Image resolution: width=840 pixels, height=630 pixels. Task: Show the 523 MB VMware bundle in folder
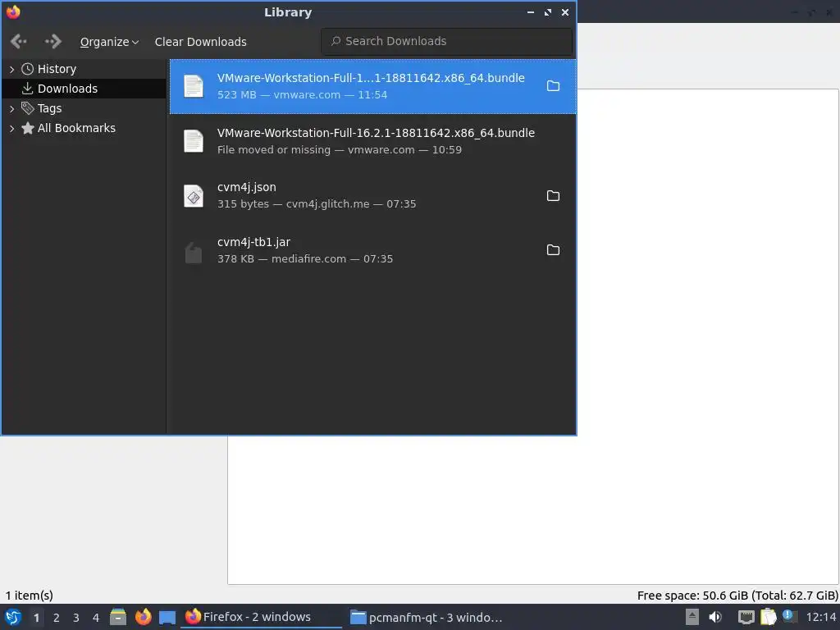point(553,85)
